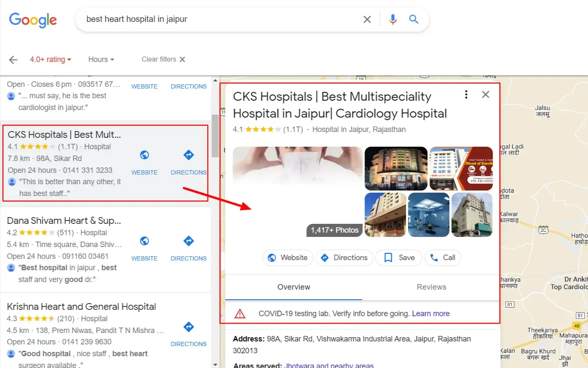588x368 pixels.
Task: Click reviewer avatar in Krishna Heart review snippet
Action: (11, 354)
